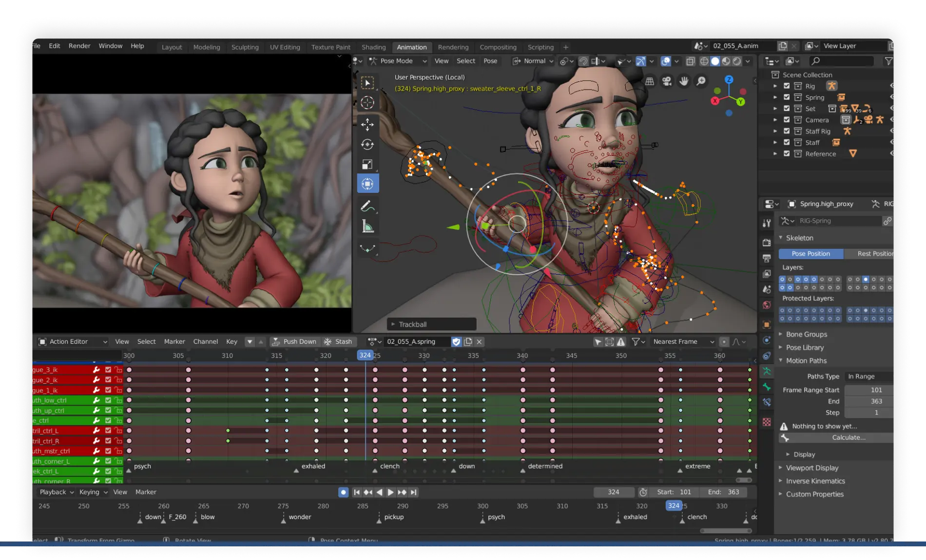Open the Normal orientation dropdown
Image resolution: width=926 pixels, height=560 pixels.
coord(533,61)
